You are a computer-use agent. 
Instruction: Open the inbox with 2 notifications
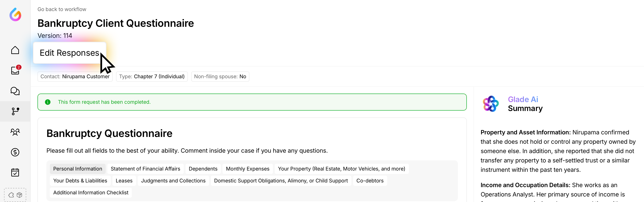click(x=15, y=71)
